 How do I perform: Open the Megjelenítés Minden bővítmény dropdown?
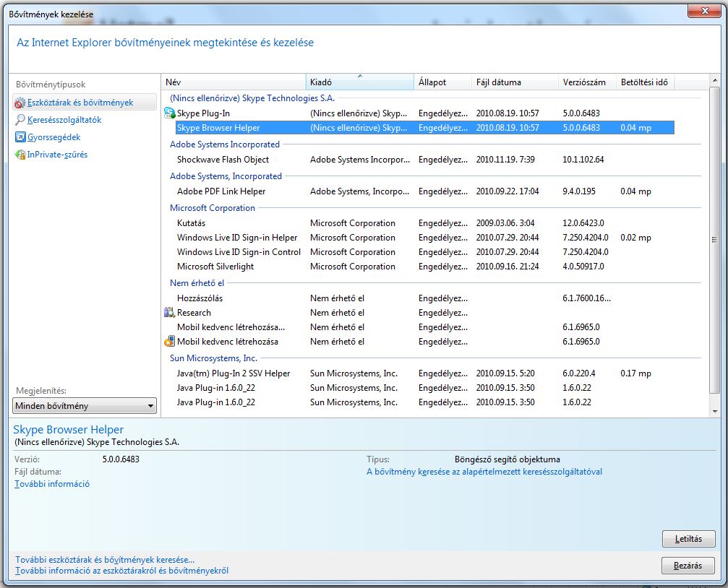(x=85, y=406)
